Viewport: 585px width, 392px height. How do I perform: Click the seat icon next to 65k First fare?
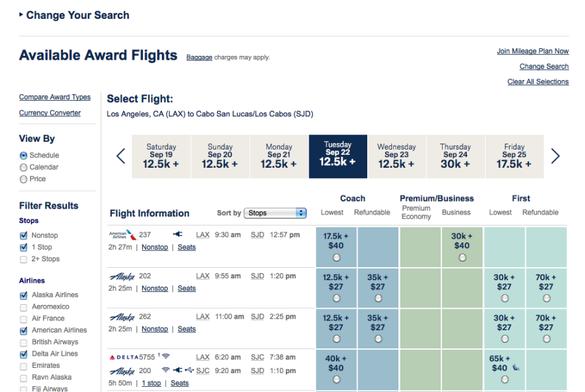[515, 368]
